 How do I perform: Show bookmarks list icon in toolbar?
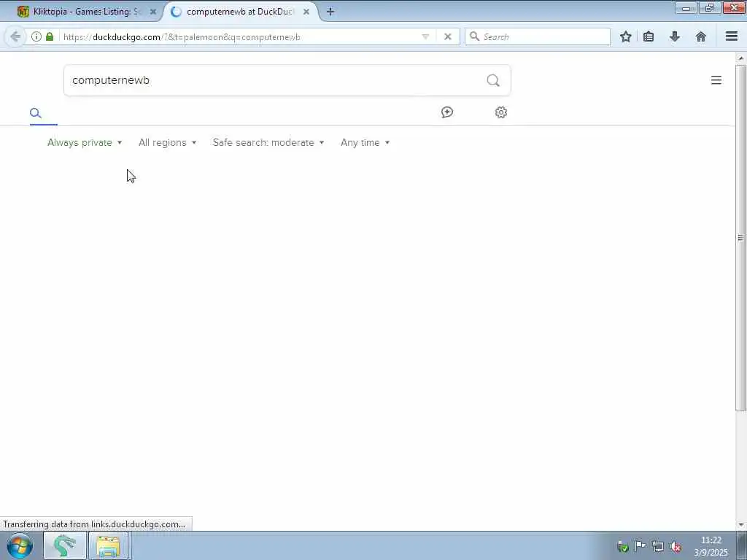[x=649, y=36]
